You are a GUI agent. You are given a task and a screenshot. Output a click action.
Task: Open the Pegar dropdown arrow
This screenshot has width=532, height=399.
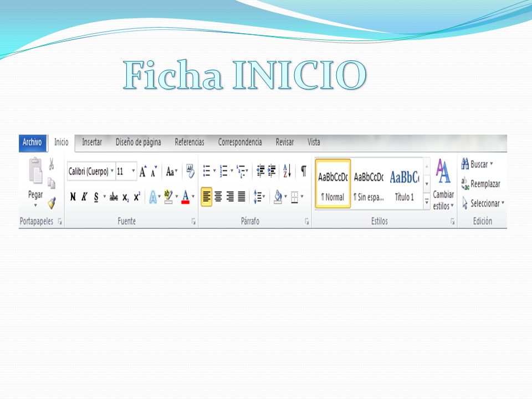(x=35, y=205)
